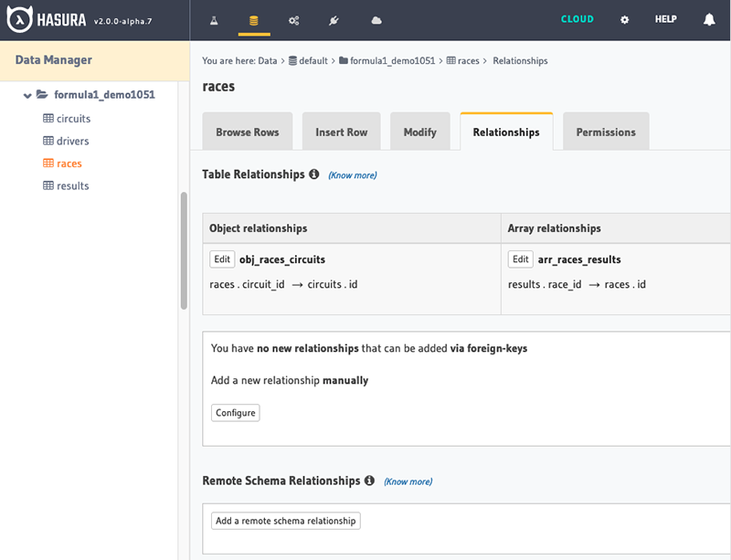Click the drivers table grid icon
Image resolution: width=731 pixels, height=560 pixels.
[48, 141]
